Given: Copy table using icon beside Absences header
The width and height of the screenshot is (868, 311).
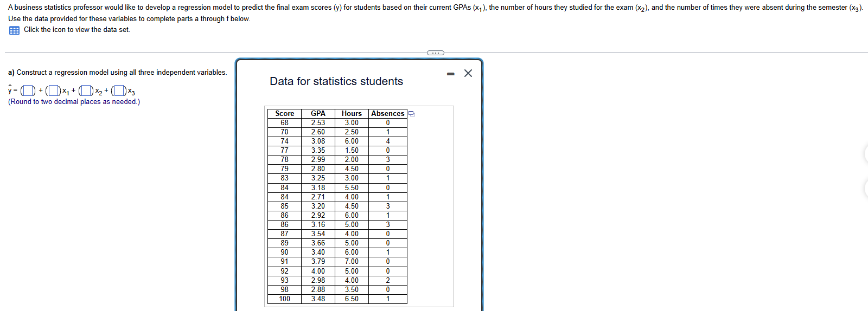Looking at the screenshot, I should click(x=412, y=114).
